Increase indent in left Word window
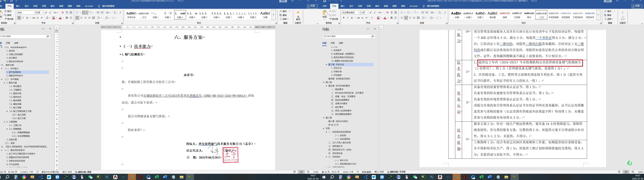Viewport: 644px width, 180px height. pyautogui.click(x=102, y=13)
